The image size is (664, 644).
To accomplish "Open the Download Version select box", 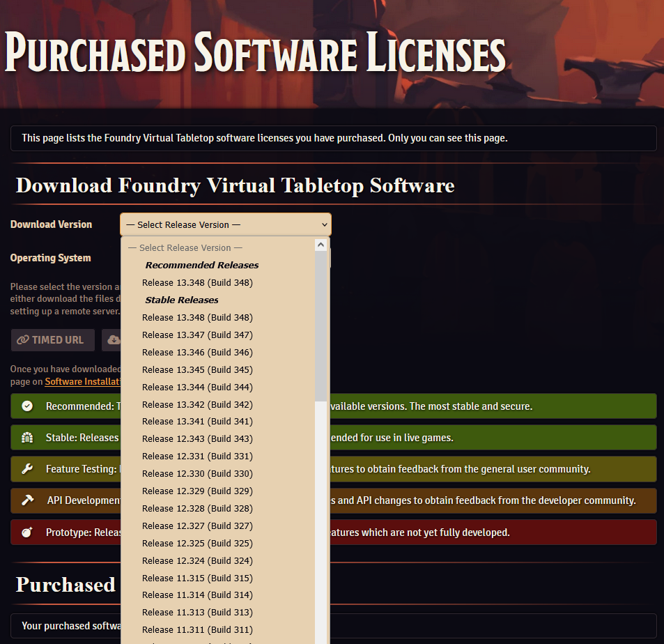I will (x=225, y=224).
